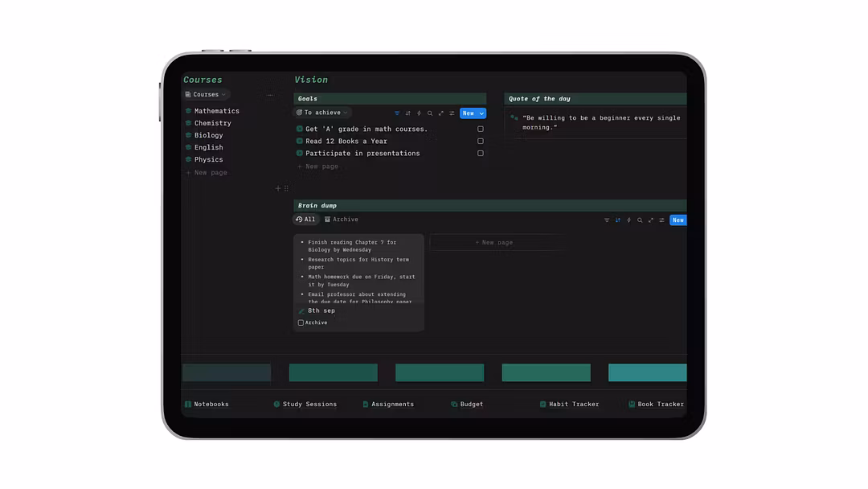Tick the checkbox for Read 12 Books a Year
Viewport: 868px width, 489px height.
point(481,141)
